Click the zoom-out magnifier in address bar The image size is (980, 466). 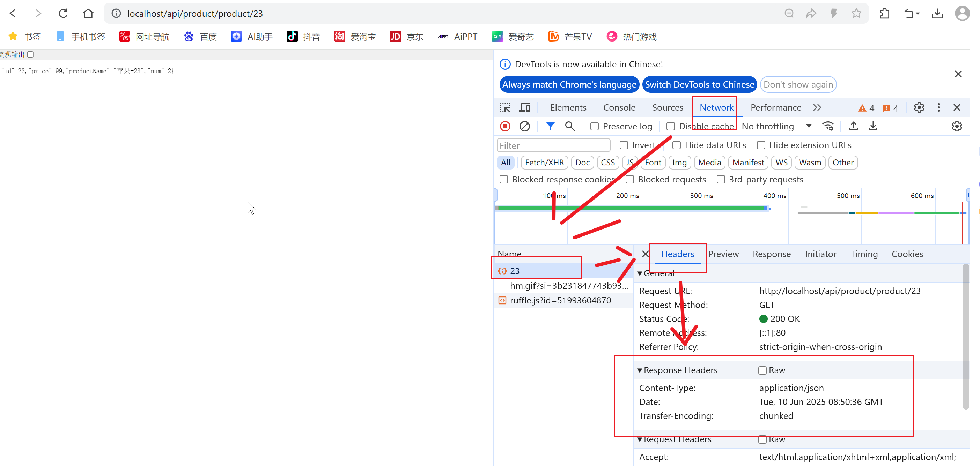pyautogui.click(x=789, y=13)
